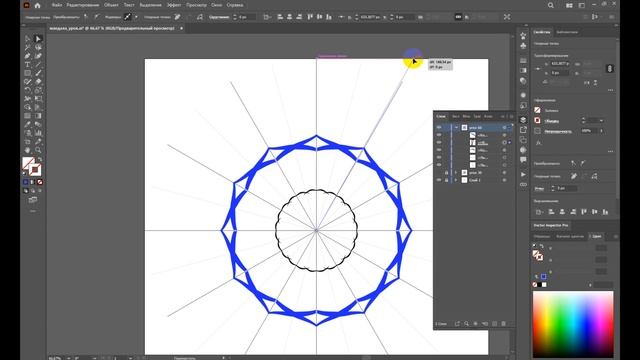Open the search icon in the top bar
Screen dimensions: 640x360
[x=551, y=5]
